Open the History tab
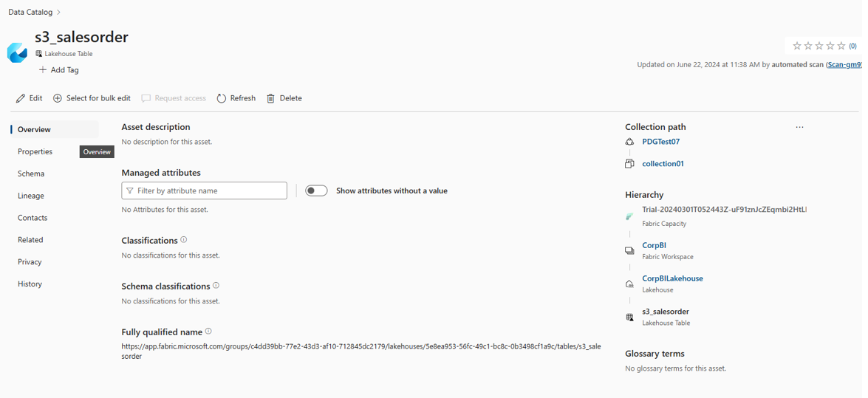 [30, 284]
